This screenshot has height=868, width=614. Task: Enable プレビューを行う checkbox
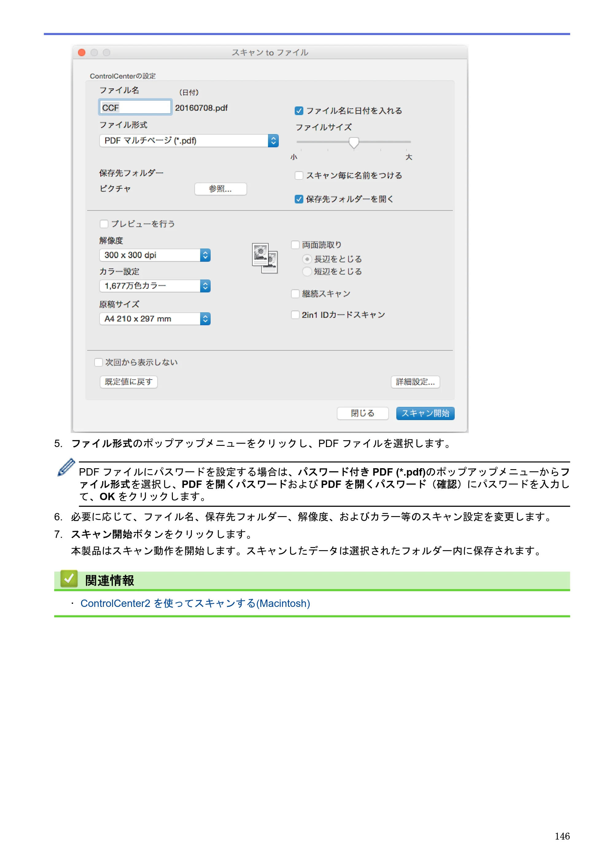[x=104, y=224]
